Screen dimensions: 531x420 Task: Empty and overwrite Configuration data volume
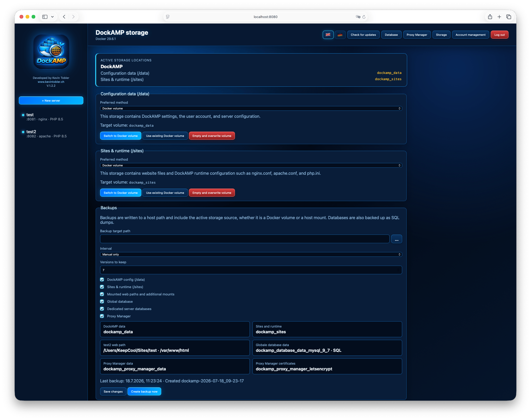[212, 136]
